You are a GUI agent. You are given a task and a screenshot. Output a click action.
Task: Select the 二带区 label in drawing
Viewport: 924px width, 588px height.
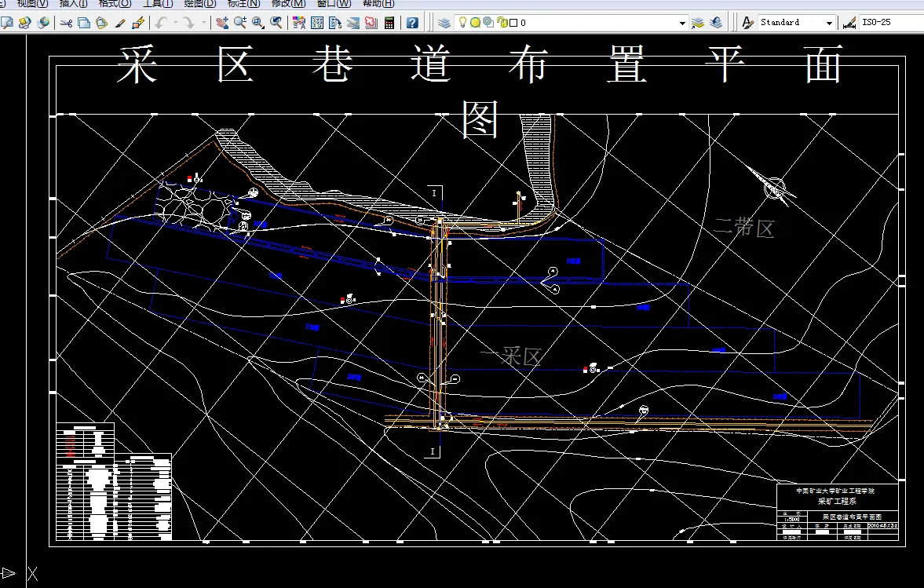point(743,227)
